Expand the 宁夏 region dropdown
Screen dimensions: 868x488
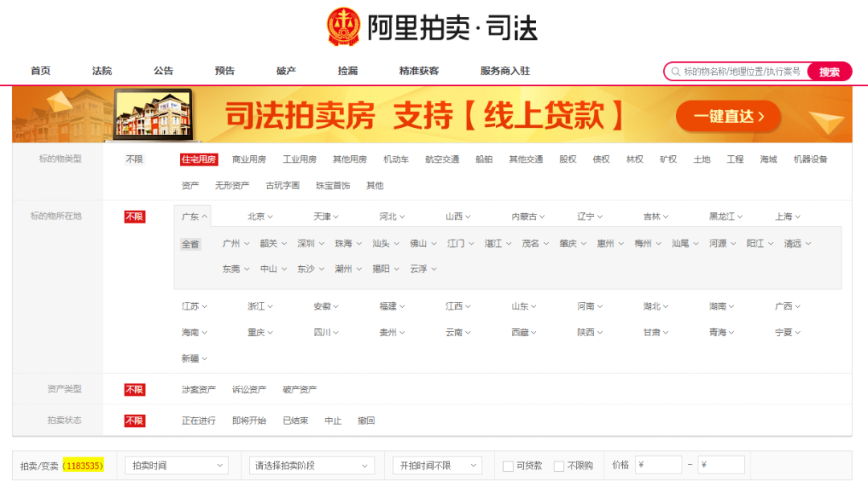point(787,332)
